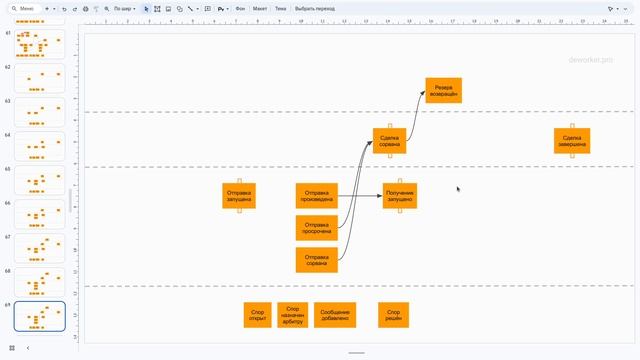Select the Спор назначен арбитру box
The image size is (640, 360).
[x=293, y=315]
